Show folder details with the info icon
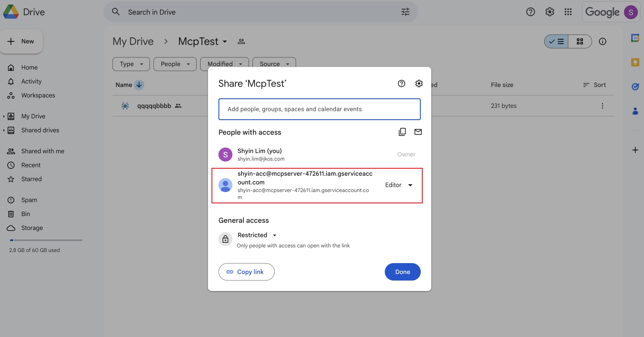Screen dimensions: 644x337 603,41
